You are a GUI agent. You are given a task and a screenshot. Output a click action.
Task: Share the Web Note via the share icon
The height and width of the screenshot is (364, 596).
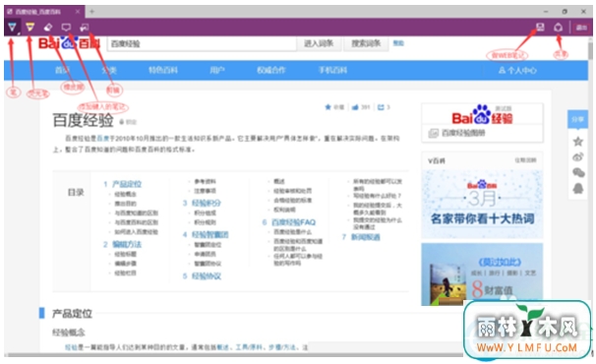tap(558, 27)
